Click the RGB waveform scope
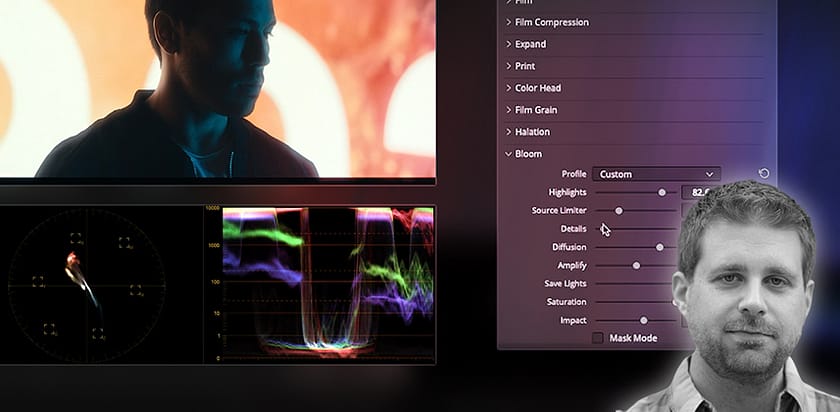This screenshot has width=840, height=412. pos(327,283)
